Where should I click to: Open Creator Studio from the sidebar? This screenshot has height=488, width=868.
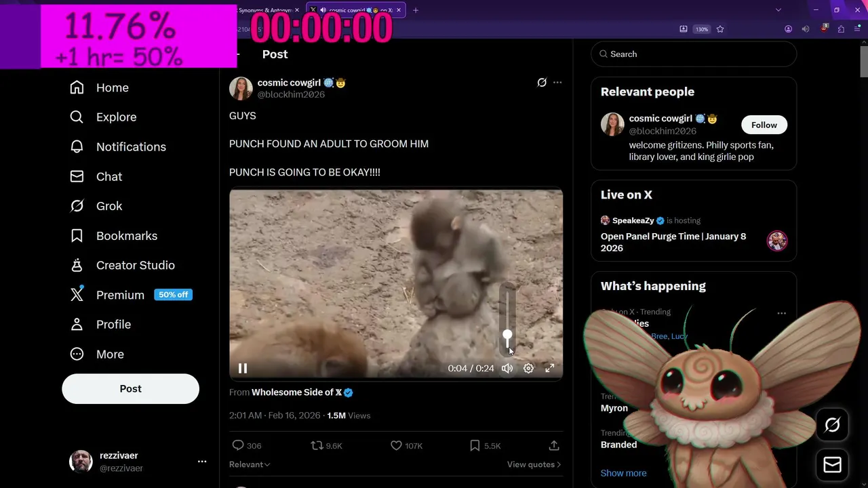[122, 265]
